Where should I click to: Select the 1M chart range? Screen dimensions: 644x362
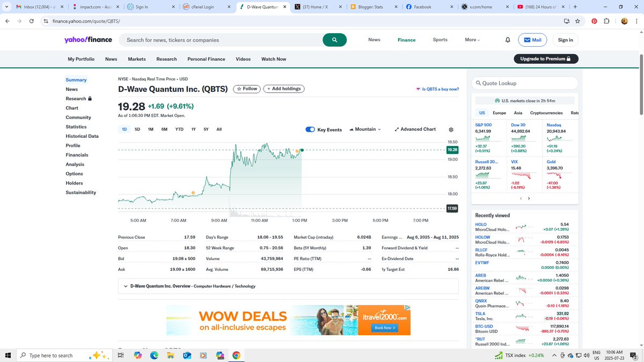point(151,129)
